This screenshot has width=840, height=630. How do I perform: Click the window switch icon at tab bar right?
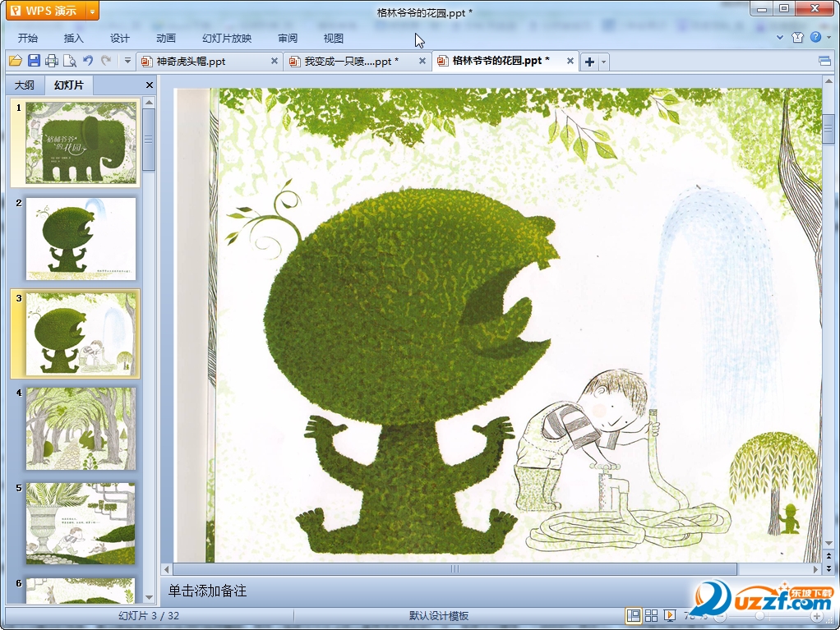pos(825,61)
